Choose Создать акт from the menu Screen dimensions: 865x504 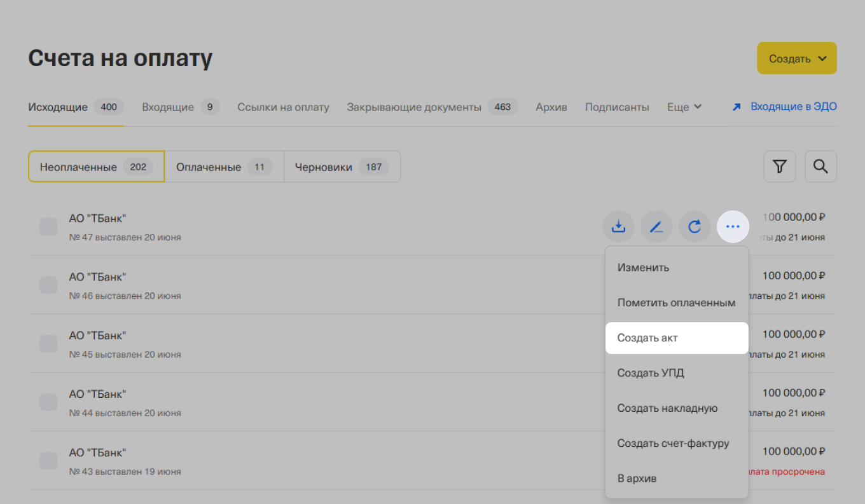[647, 338]
